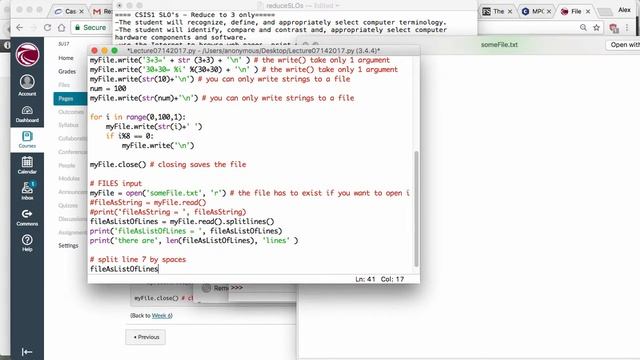Click the Secure padlock site info
Screen dimensions: 640x360
pos(90,27)
